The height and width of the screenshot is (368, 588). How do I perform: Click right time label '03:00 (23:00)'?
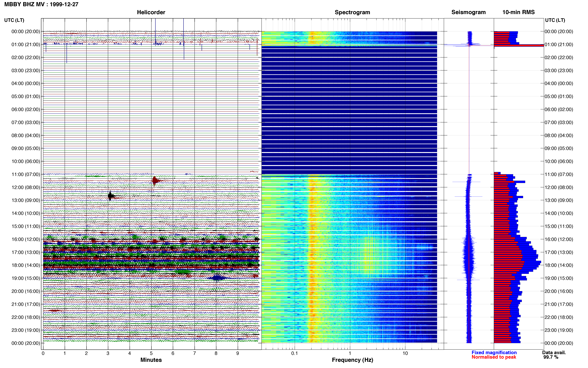[x=559, y=71]
